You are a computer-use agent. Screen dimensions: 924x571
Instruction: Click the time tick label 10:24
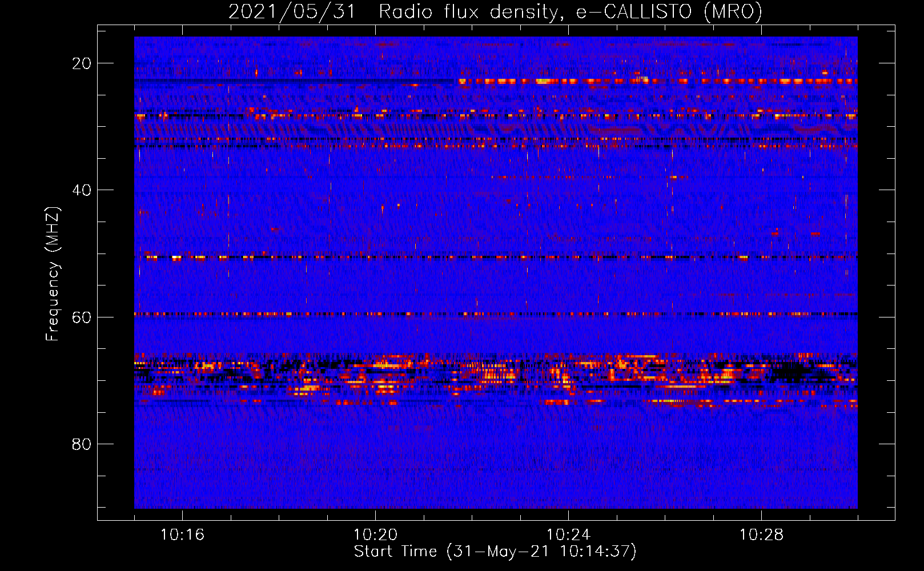click(x=568, y=535)
